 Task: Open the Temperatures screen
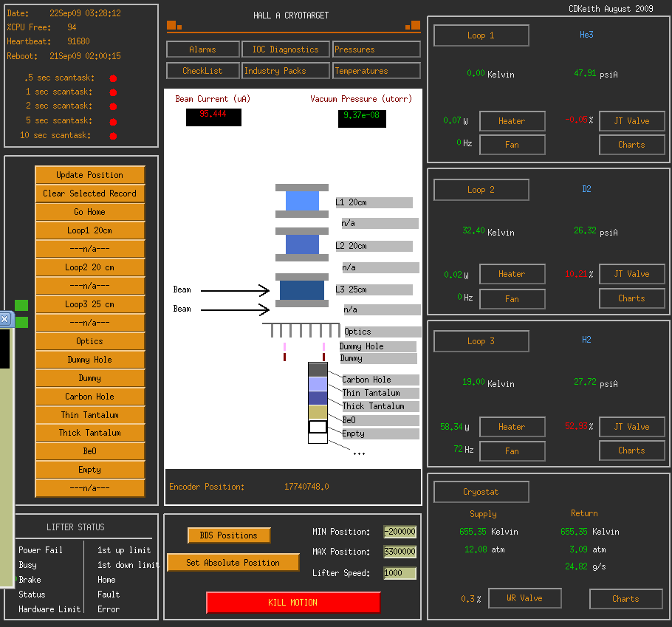377,71
